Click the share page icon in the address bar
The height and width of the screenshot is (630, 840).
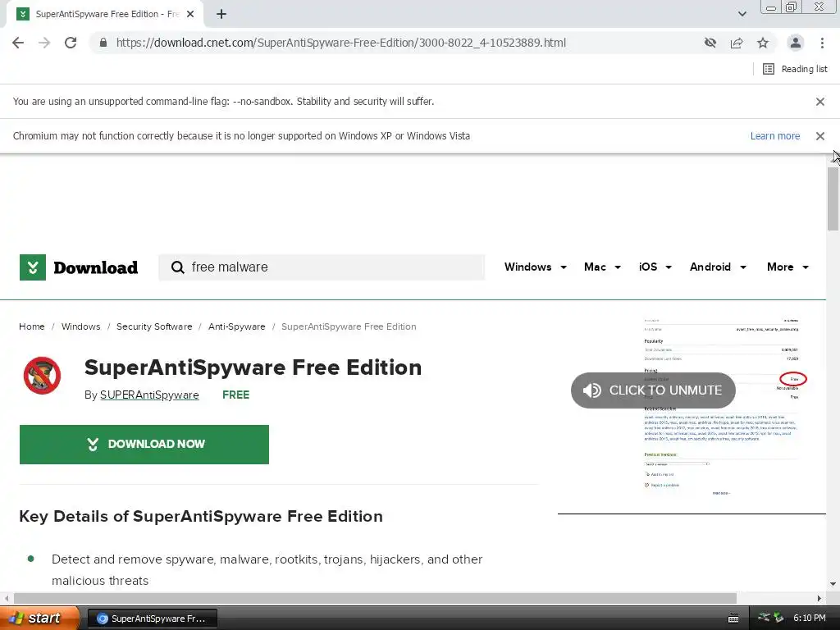point(737,43)
